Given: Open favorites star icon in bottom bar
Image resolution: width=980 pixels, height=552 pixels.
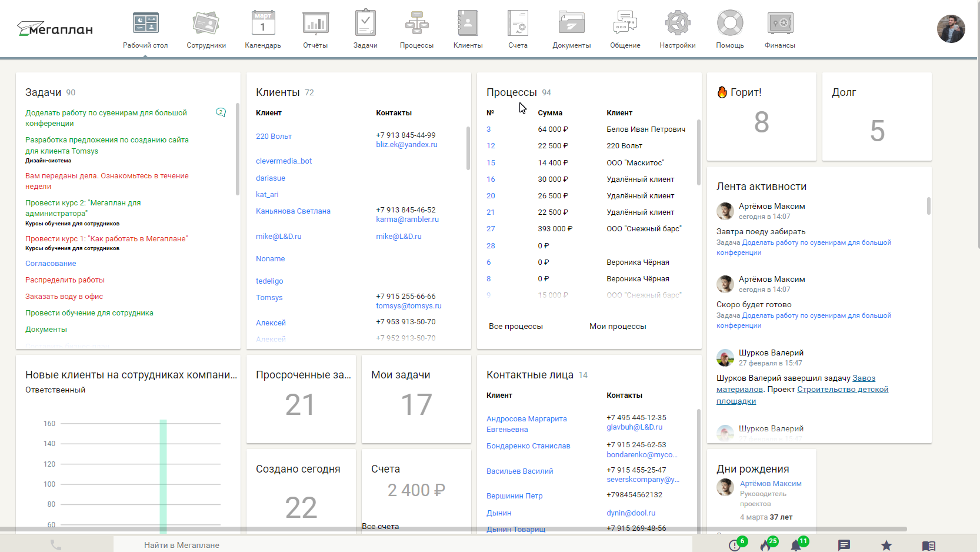Looking at the screenshot, I should (886, 546).
